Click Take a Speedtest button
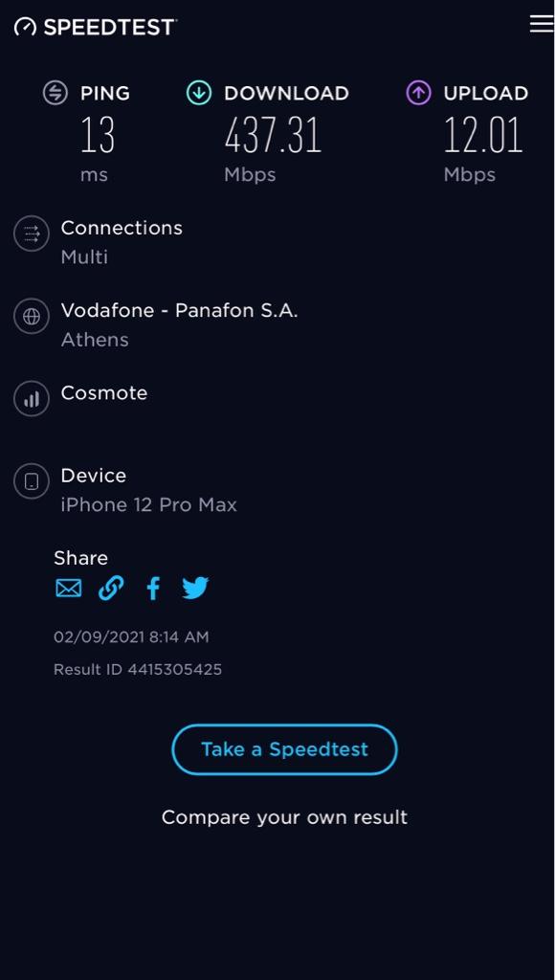 click(x=284, y=749)
